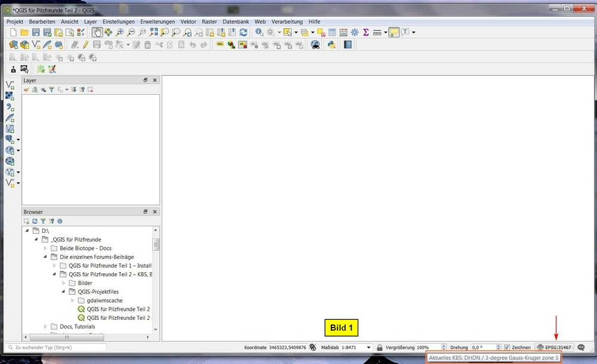Viewport: 597px width, 364px height.
Task: Click the Identify Features info tool
Action: pos(259,32)
